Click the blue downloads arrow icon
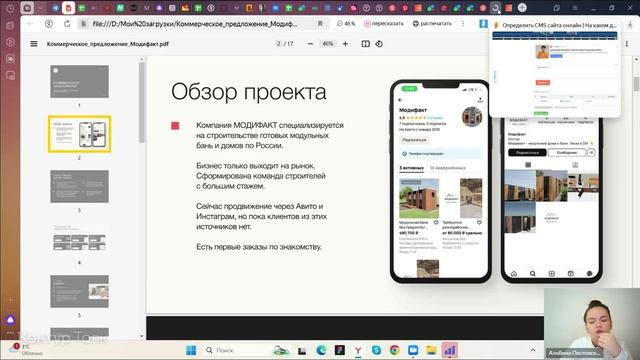 (483, 24)
